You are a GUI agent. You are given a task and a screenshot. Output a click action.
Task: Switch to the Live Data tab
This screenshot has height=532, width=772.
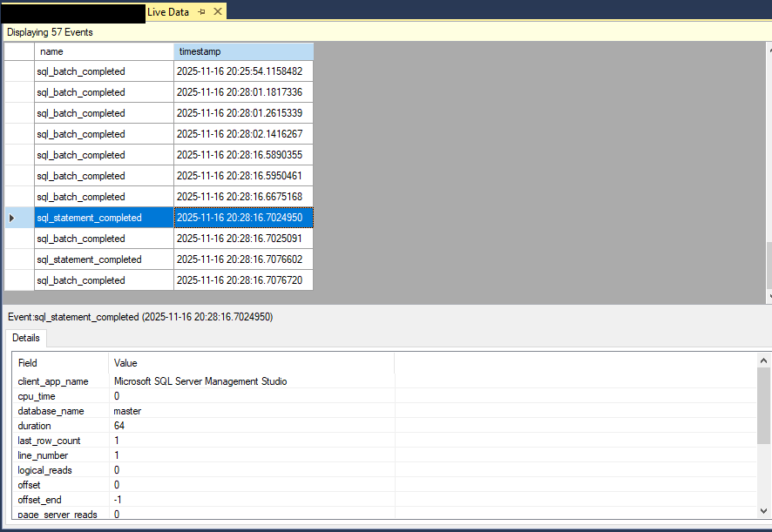(170, 12)
